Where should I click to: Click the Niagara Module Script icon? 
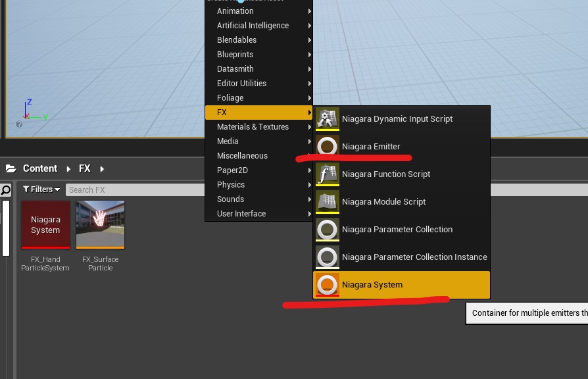328,202
